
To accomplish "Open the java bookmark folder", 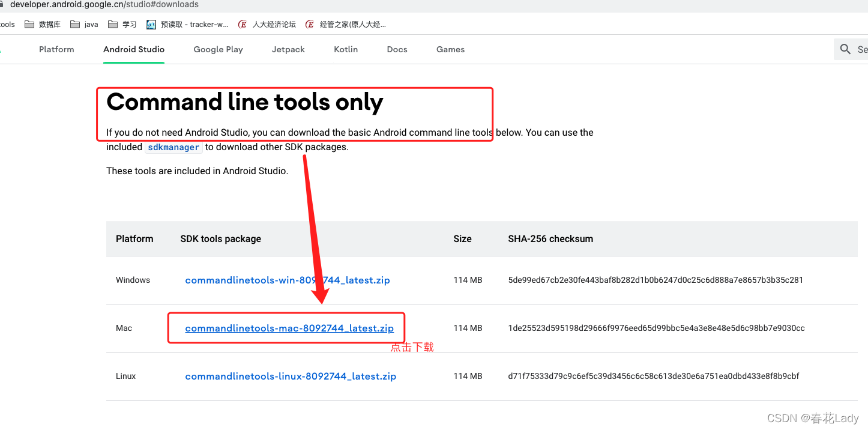I will coord(84,25).
